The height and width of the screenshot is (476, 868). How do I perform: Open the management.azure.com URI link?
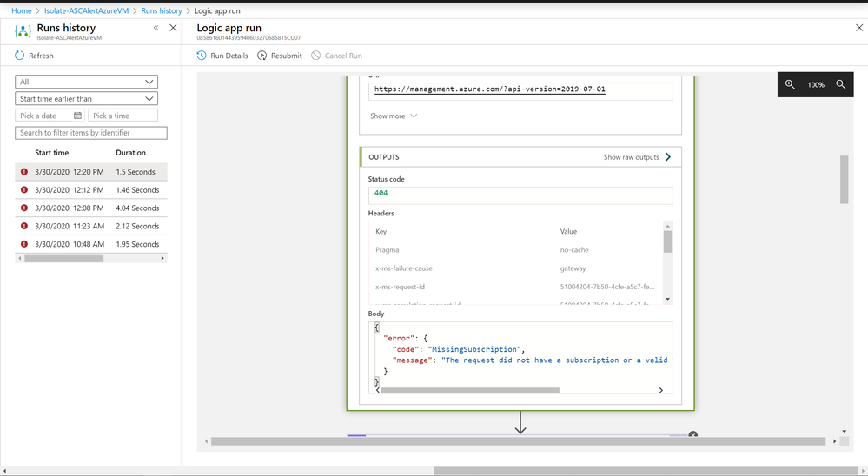489,89
